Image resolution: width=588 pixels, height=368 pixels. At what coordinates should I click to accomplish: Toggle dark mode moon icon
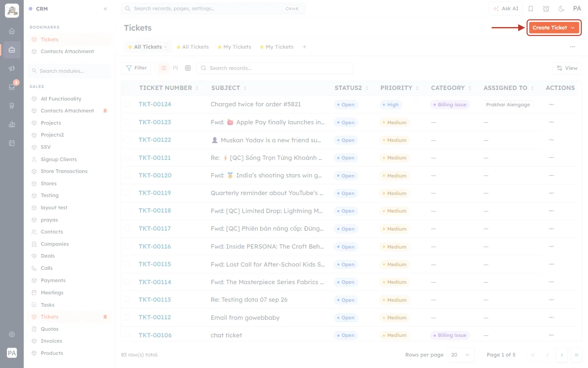point(561,9)
